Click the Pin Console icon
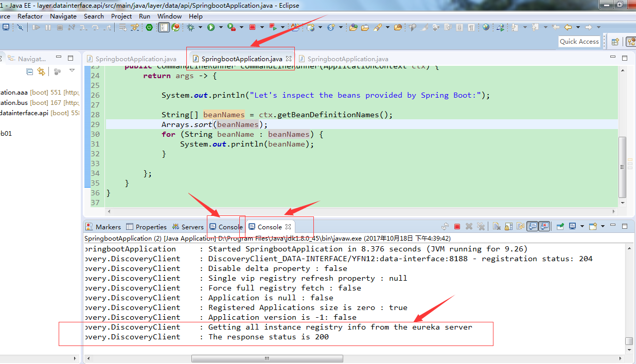The height and width of the screenshot is (364, 636). pyautogui.click(x=560, y=226)
